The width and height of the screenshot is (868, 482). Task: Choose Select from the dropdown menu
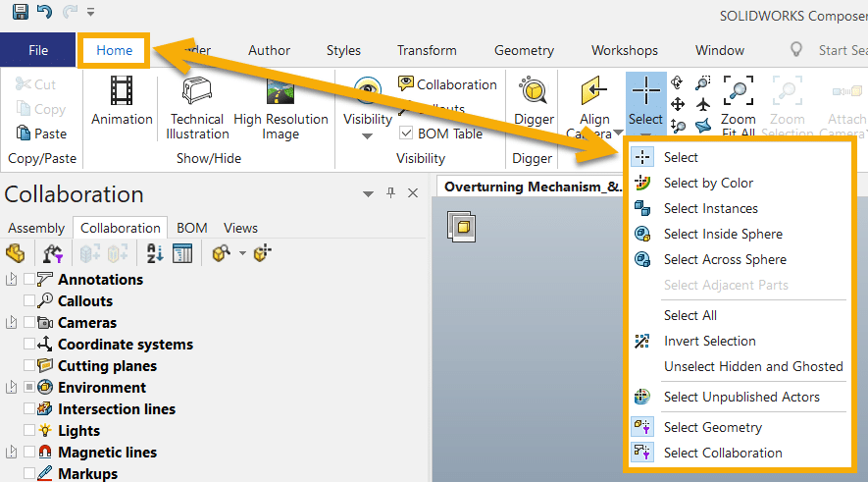click(x=740, y=157)
